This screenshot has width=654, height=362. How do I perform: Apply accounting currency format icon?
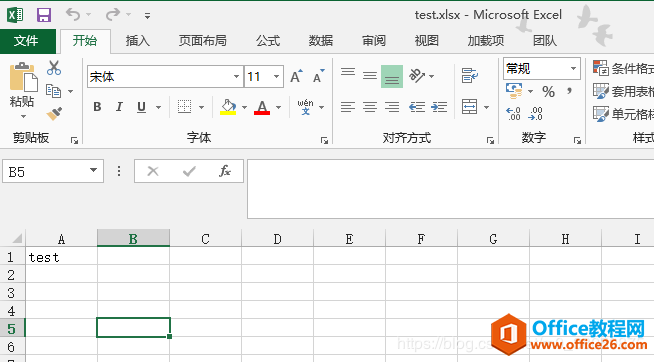click(x=514, y=91)
